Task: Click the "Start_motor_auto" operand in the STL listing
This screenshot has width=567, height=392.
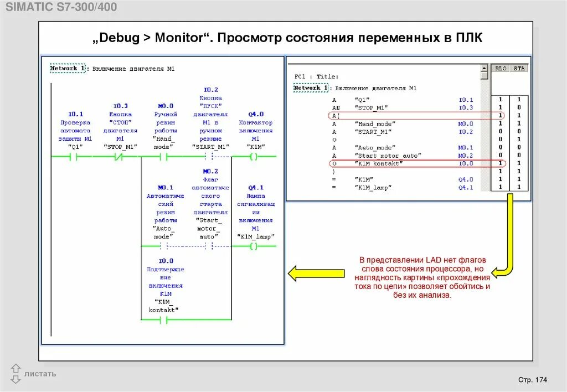Action: [388, 156]
